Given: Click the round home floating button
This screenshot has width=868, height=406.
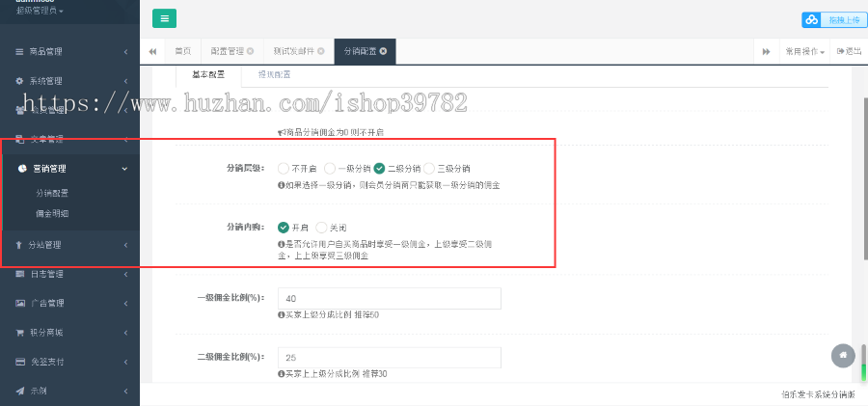Looking at the screenshot, I should coord(843,355).
